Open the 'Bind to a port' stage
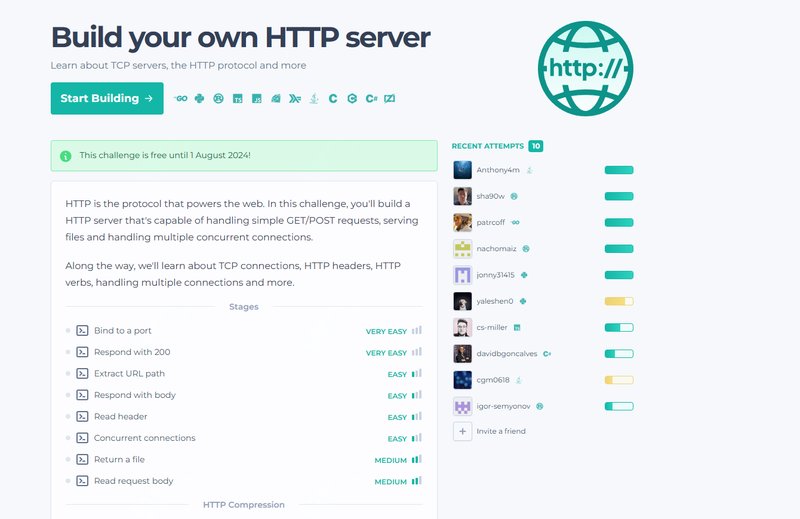 122,330
